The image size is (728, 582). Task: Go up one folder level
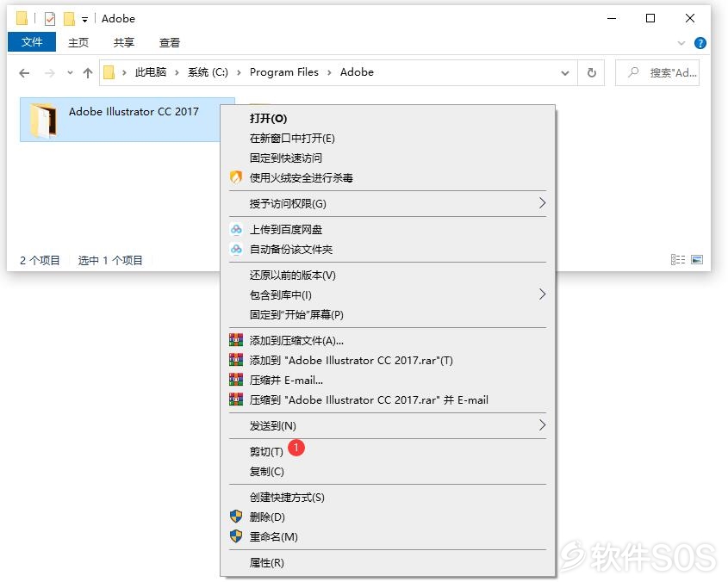[88, 73]
